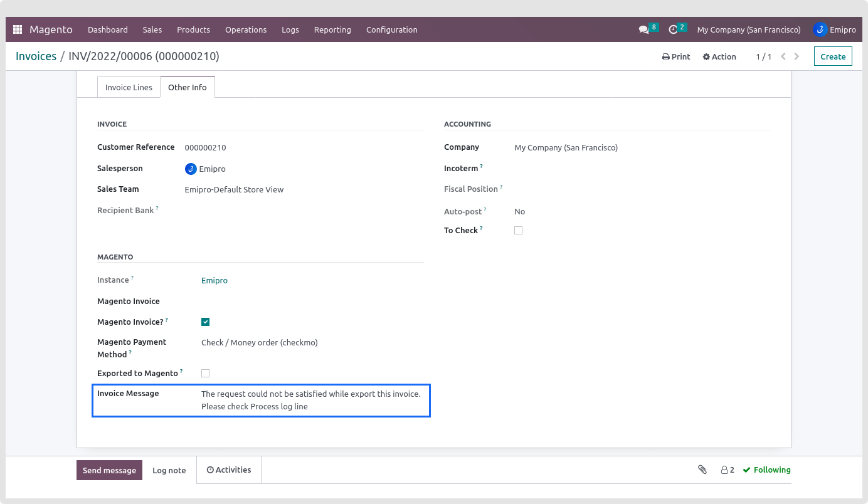Open the conversations chat bubble icon
Viewport: 868px width, 504px height.
(643, 29)
